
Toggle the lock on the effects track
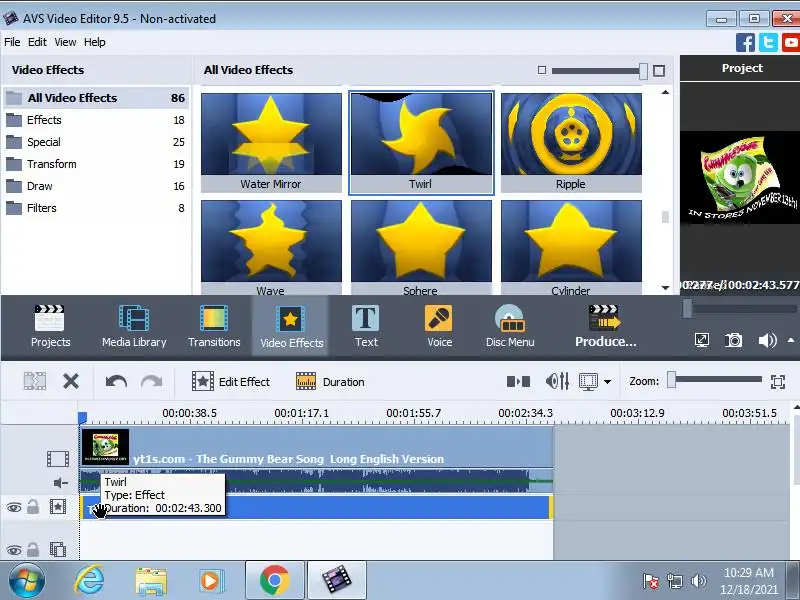pos(33,506)
